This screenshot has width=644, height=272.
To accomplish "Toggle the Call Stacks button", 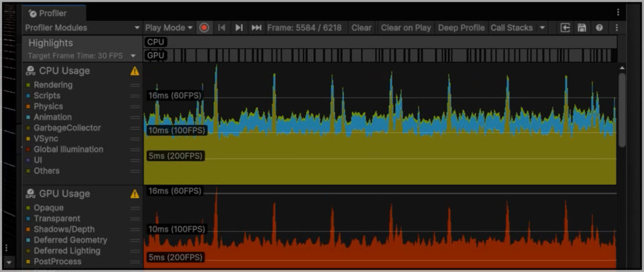I will pyautogui.click(x=511, y=28).
